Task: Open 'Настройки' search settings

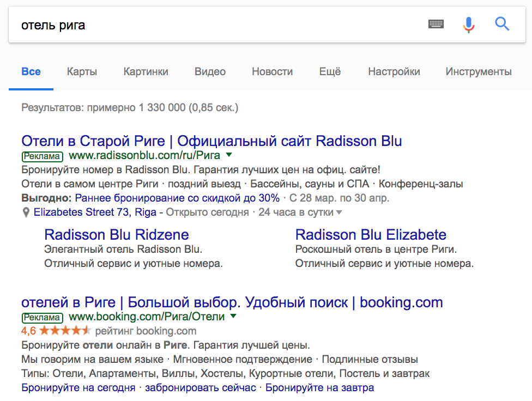Action: 394,71
